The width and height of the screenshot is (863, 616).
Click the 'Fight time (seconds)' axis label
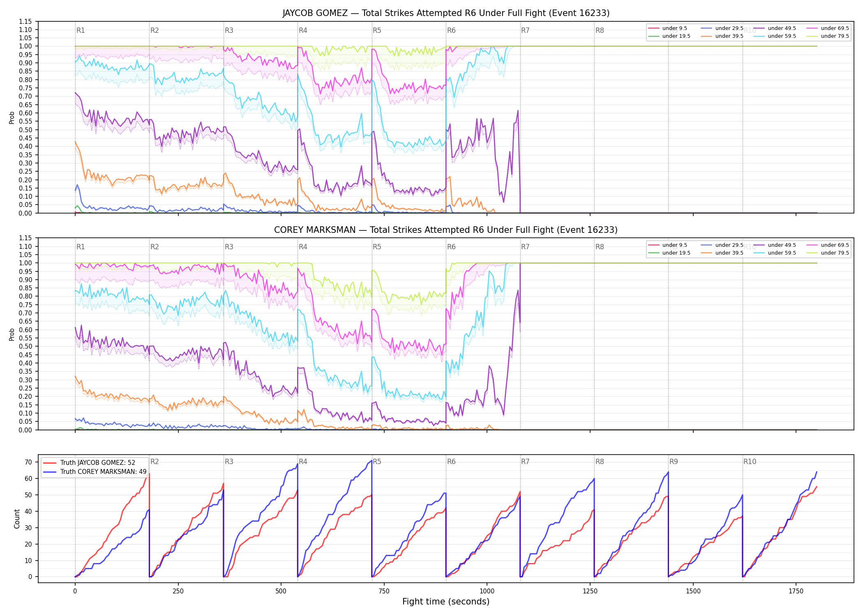[446, 602]
